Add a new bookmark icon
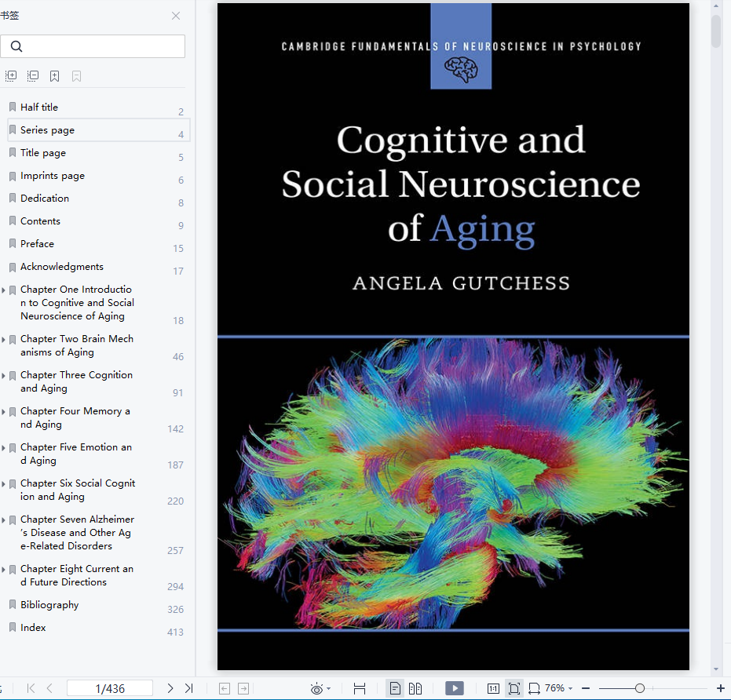Screen dimensions: 731x700 click(54, 76)
